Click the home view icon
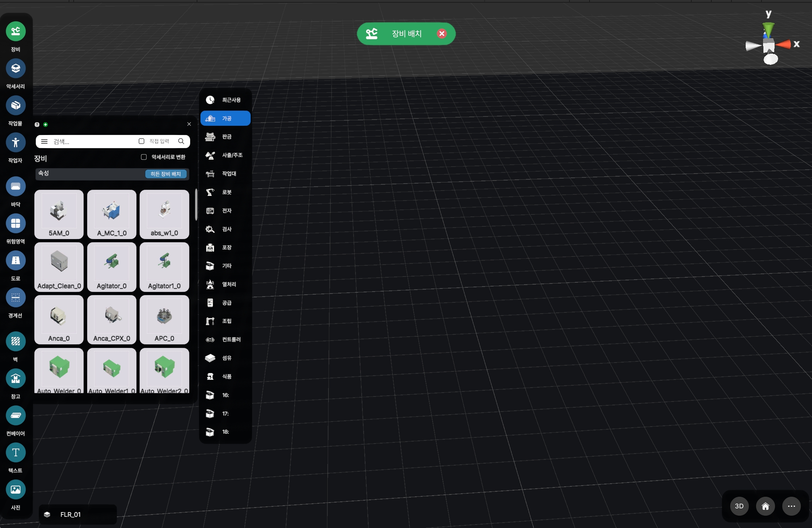 (x=765, y=506)
